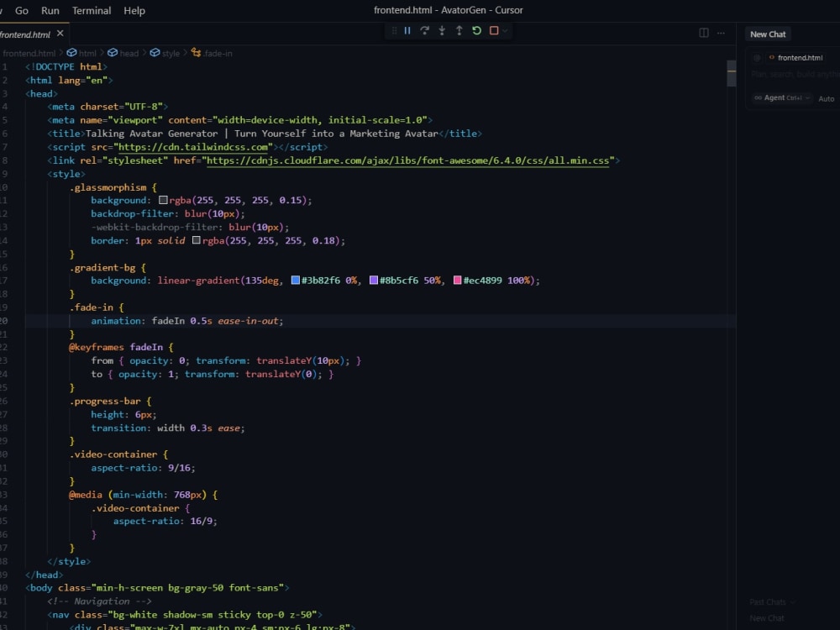
Task: Open the Auto model selector
Action: tap(827, 98)
